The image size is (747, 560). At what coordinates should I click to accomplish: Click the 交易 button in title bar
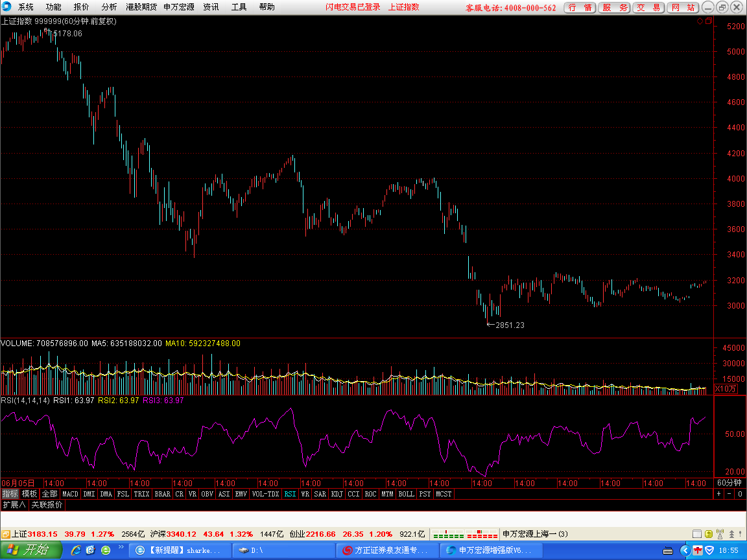pyautogui.click(x=649, y=8)
